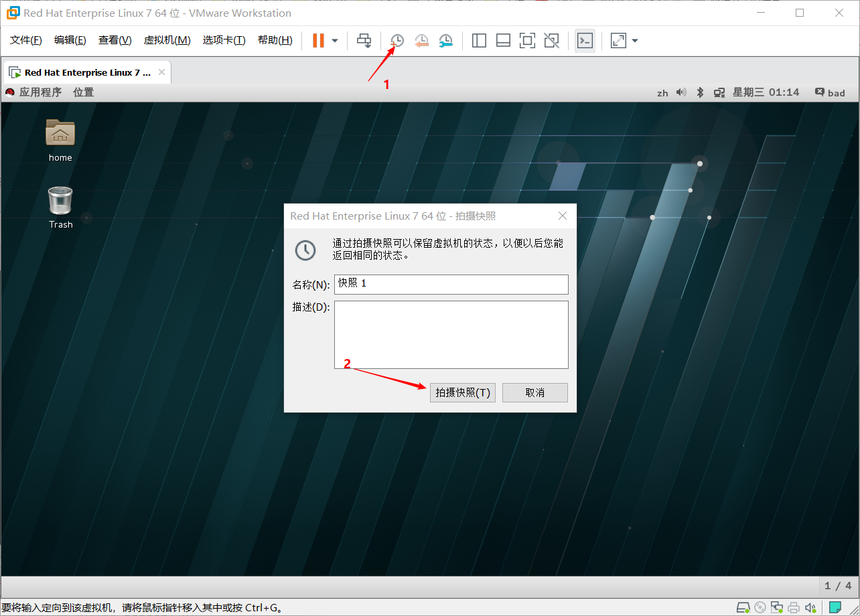Image resolution: width=860 pixels, height=616 pixels.
Task: Click the 拍摄快照(T) button
Action: 463,392
